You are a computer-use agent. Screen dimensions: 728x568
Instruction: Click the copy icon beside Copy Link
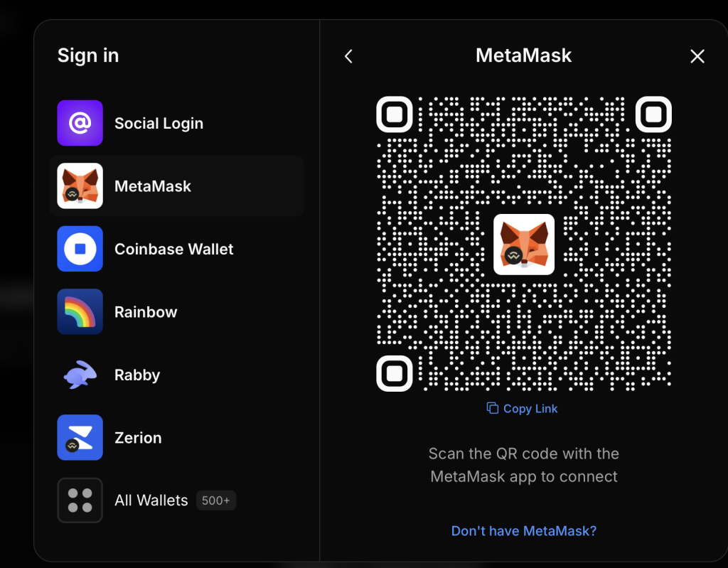coord(492,408)
